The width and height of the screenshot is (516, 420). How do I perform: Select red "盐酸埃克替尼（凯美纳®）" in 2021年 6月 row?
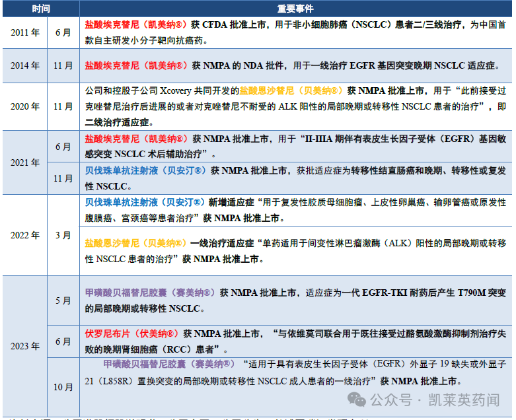pyautogui.click(x=136, y=139)
